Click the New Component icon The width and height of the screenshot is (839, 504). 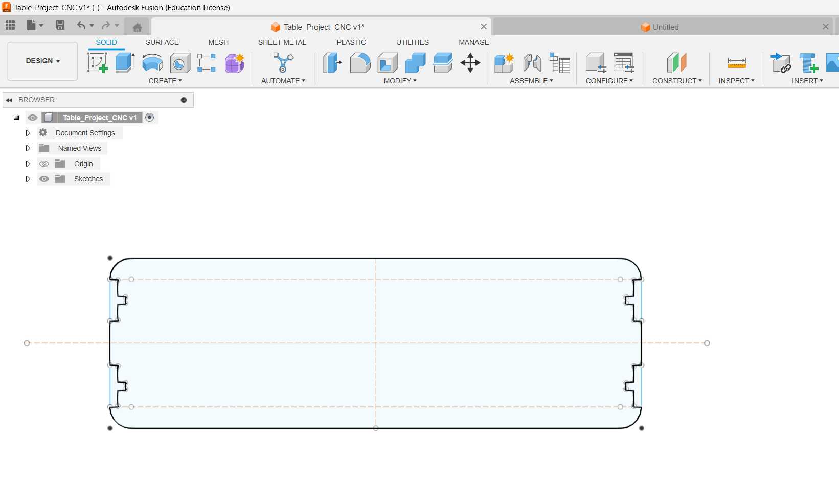click(504, 63)
